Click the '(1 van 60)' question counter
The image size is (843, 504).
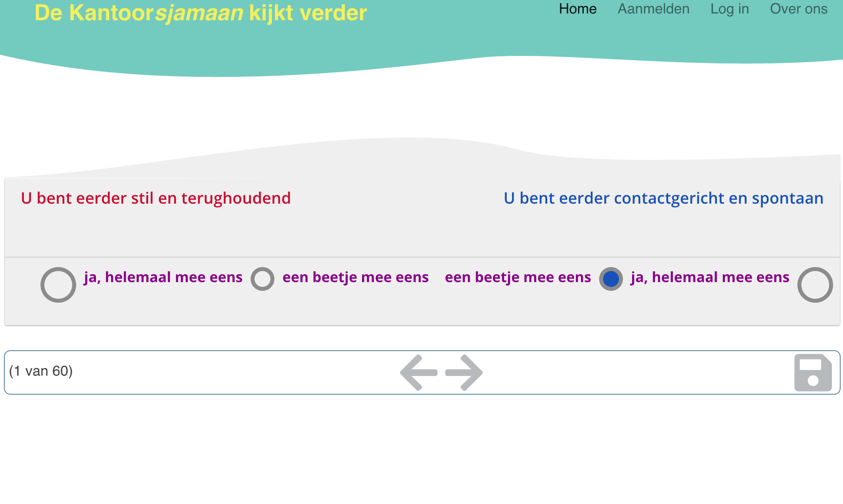click(x=41, y=371)
